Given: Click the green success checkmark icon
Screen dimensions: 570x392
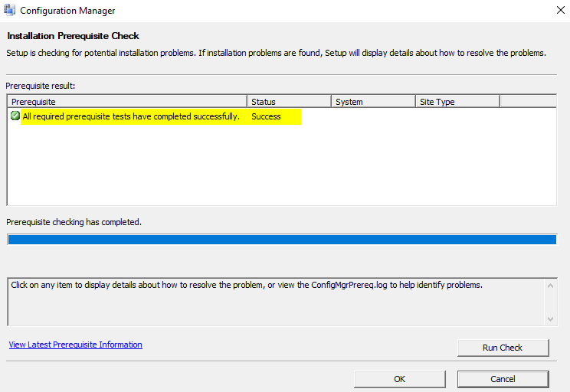Looking at the screenshot, I should coord(15,116).
